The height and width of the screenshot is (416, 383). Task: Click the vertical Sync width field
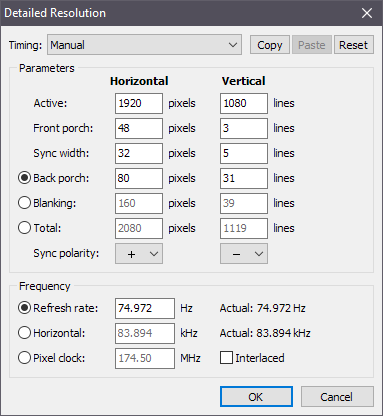pyautogui.click(x=244, y=153)
